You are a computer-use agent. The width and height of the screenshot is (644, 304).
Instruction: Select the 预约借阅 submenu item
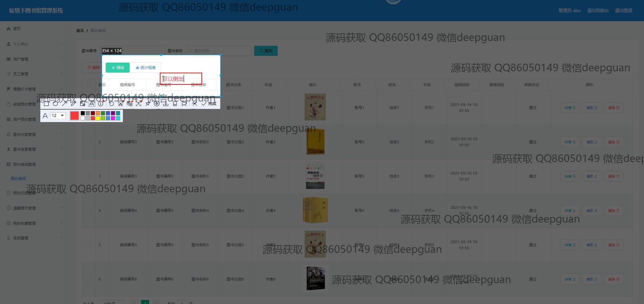point(18,179)
